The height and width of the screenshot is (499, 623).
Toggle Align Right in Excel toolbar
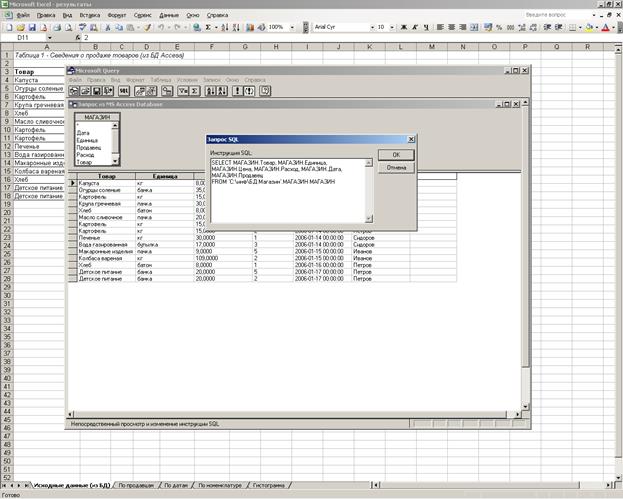[x=462, y=27]
